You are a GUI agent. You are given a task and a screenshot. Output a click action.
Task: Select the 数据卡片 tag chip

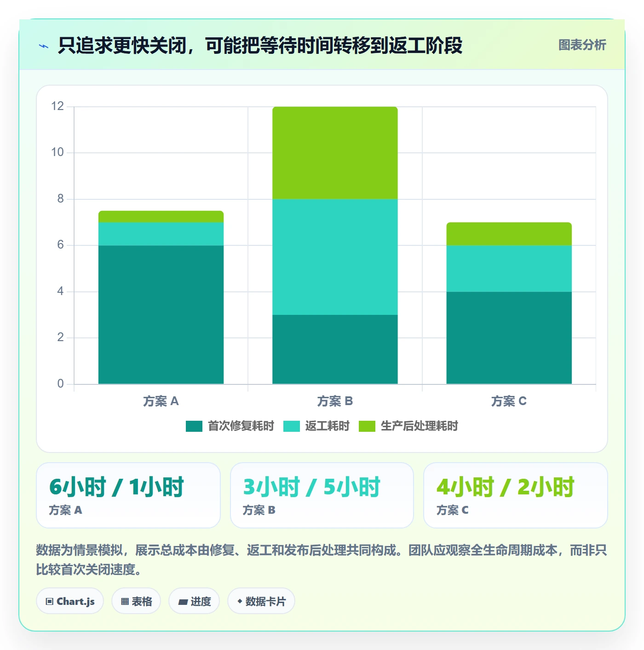point(261,601)
